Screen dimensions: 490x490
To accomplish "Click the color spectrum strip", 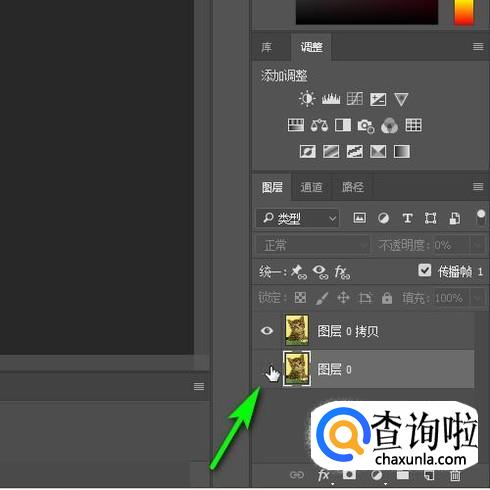I will 464,12.
